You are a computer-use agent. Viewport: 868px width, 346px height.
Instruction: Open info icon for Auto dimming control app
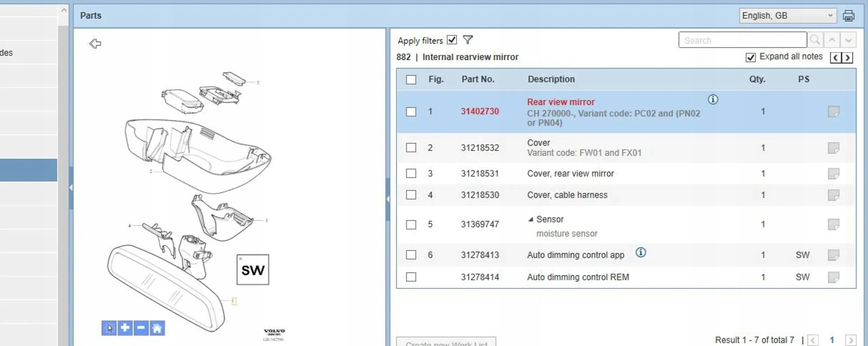click(x=641, y=252)
